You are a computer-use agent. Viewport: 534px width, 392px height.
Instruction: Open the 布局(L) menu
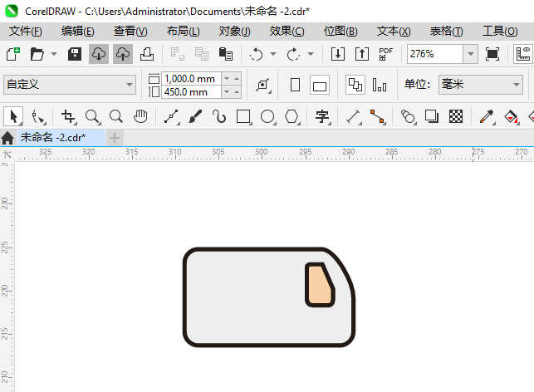point(184,32)
